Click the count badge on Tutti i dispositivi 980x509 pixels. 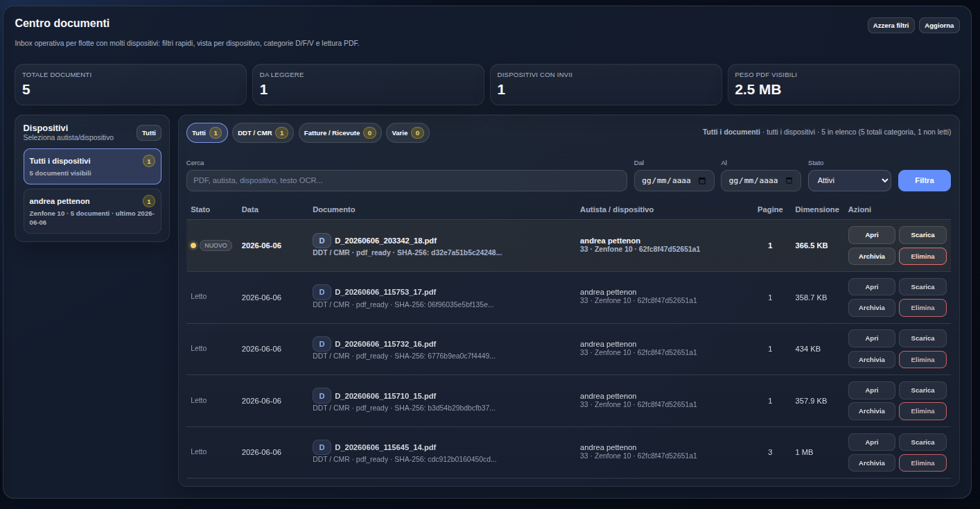pyautogui.click(x=148, y=161)
